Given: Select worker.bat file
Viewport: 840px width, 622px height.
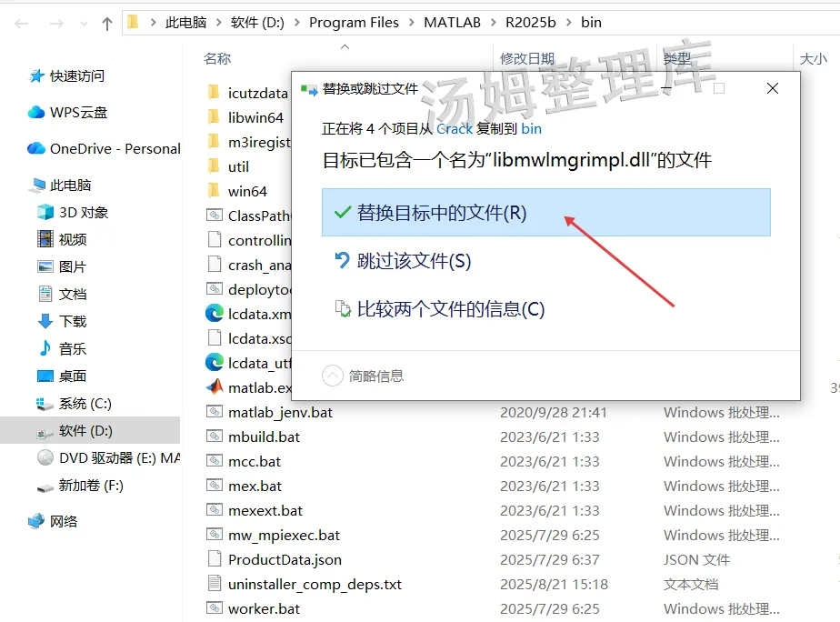Looking at the screenshot, I should coord(265,609).
